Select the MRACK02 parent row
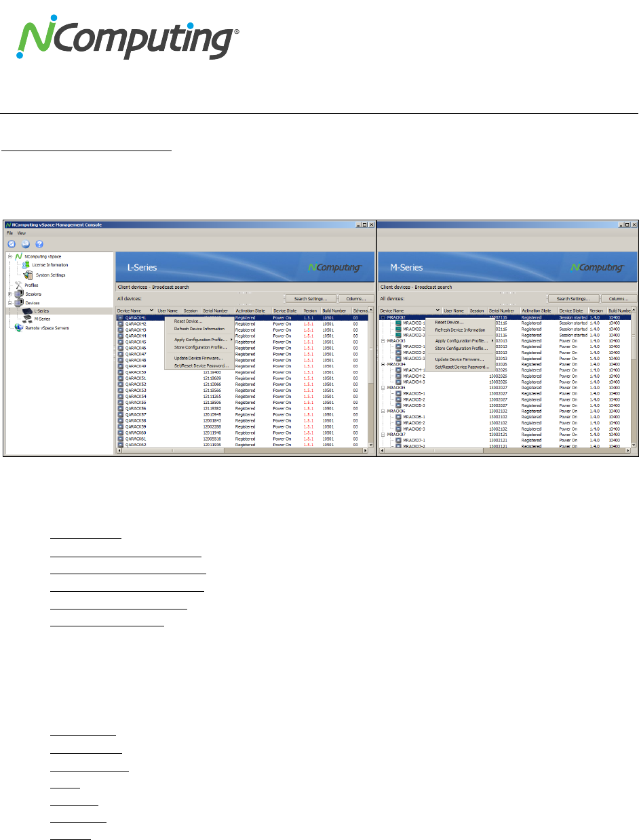This screenshot has width=639, height=840. pyautogui.click(x=505, y=317)
